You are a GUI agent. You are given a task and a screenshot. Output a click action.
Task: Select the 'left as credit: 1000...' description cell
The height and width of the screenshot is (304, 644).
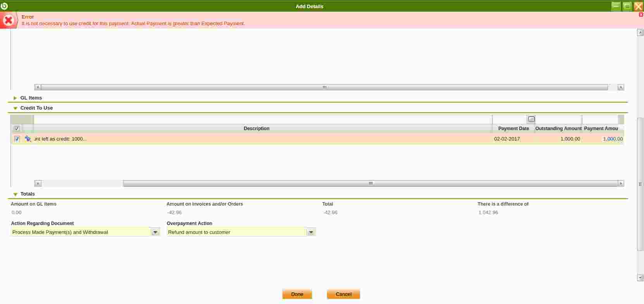263,139
